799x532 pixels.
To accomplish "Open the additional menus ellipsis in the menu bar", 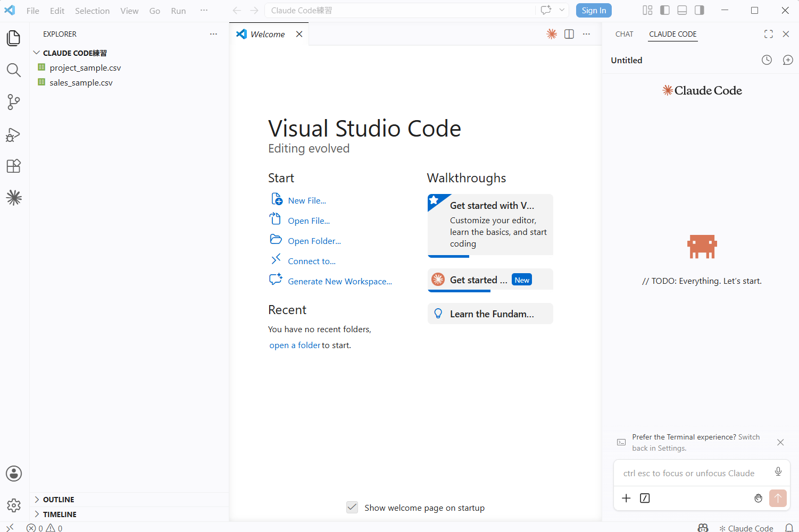I will point(204,10).
